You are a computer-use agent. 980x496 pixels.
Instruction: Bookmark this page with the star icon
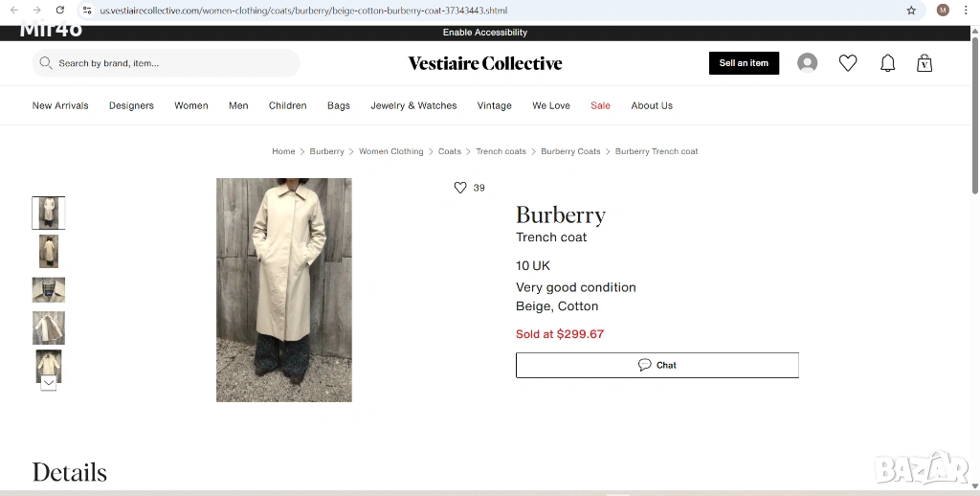(x=911, y=11)
